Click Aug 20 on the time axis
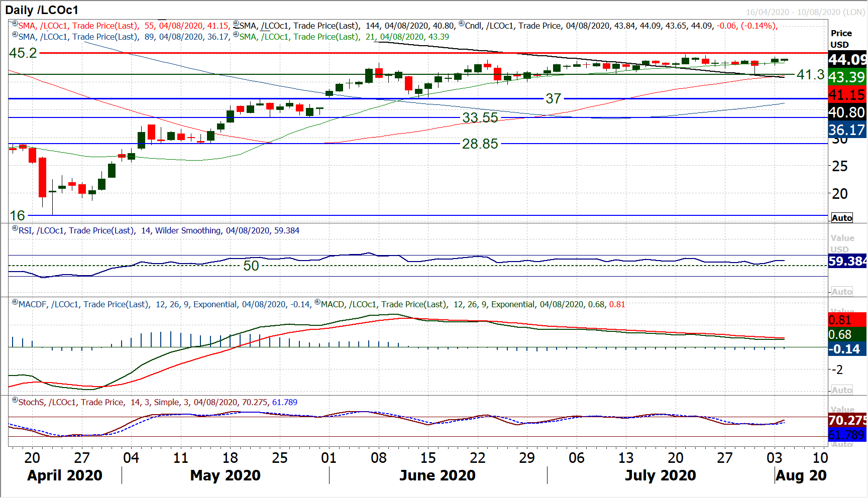868x498 pixels. point(801,475)
